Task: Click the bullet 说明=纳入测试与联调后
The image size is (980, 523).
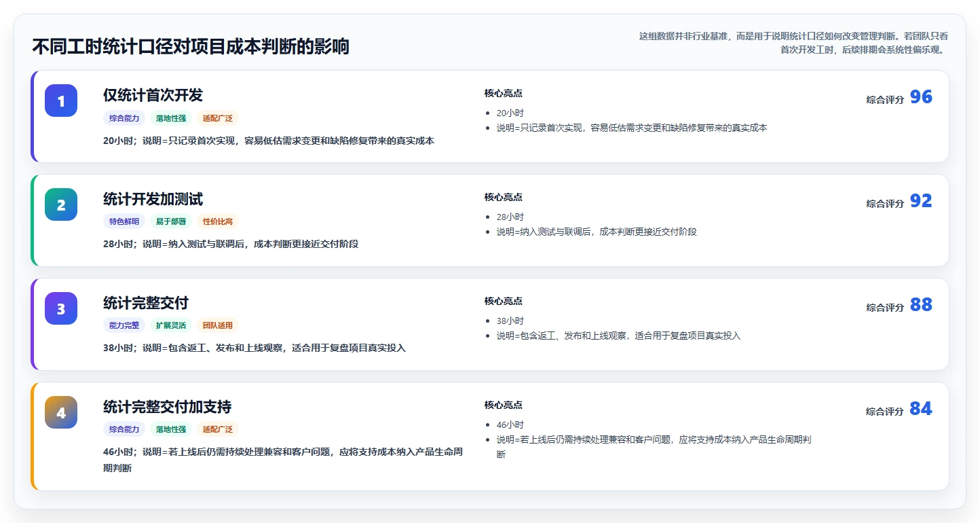Action: [x=597, y=232]
